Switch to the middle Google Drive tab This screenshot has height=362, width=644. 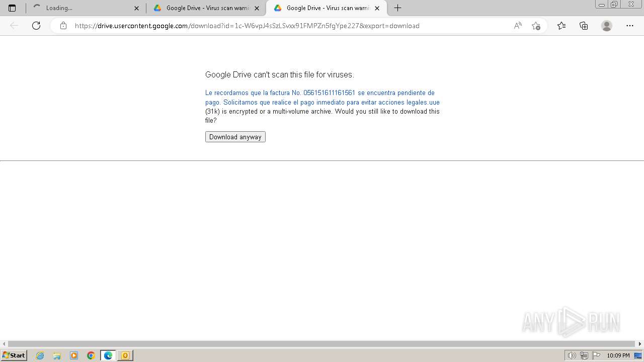206,8
